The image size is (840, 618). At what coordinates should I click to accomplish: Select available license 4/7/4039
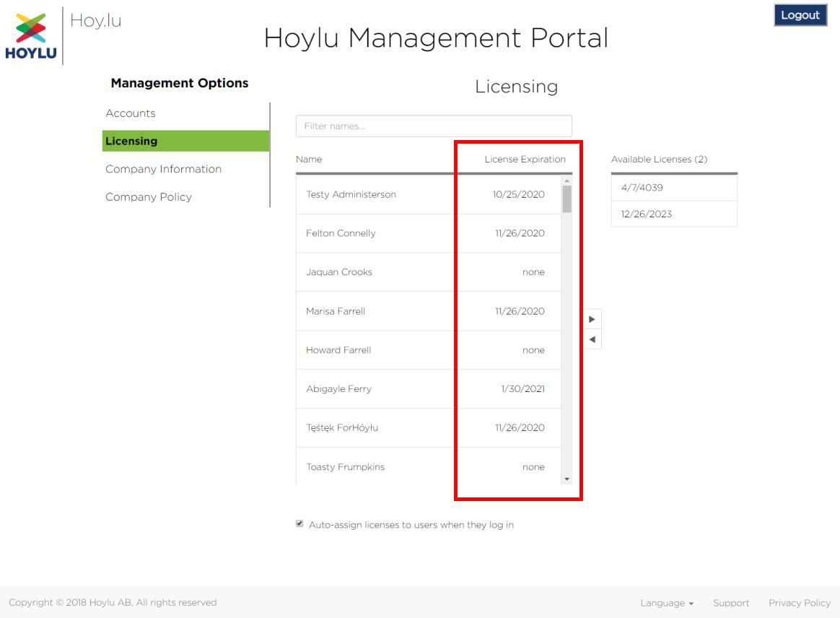[x=674, y=188]
